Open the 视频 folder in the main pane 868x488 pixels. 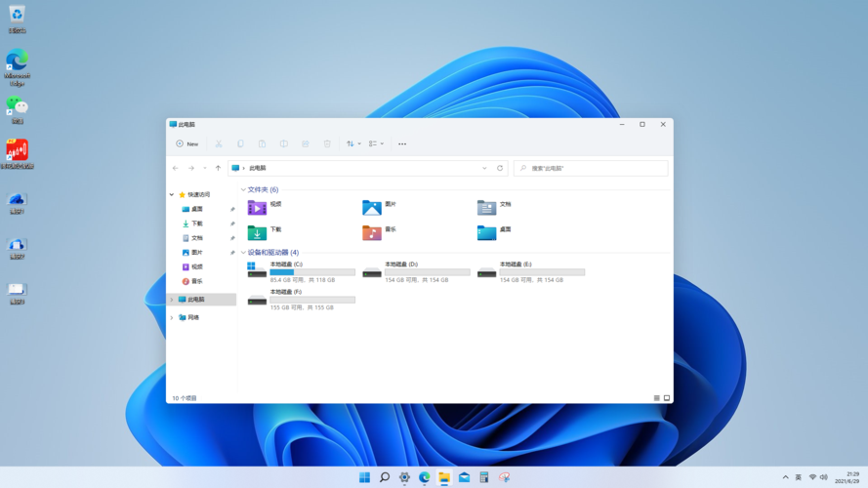(x=258, y=207)
